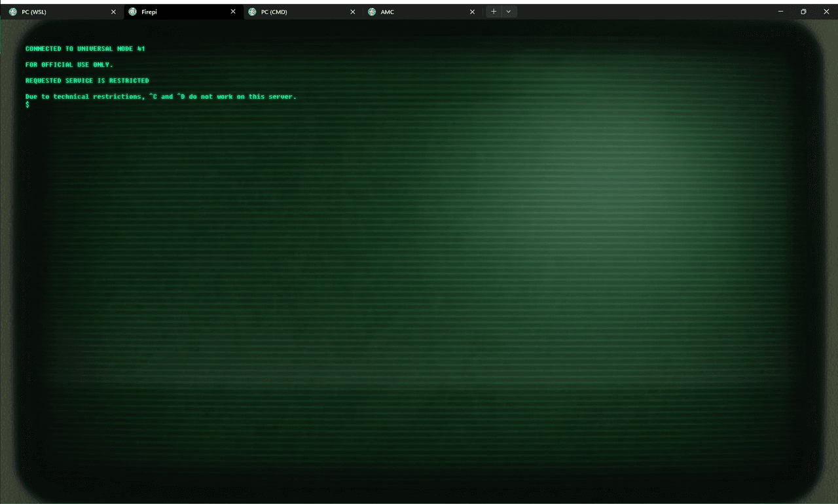Image resolution: width=838 pixels, height=504 pixels.
Task: Expand the new tab profile dropdown
Action: [509, 12]
